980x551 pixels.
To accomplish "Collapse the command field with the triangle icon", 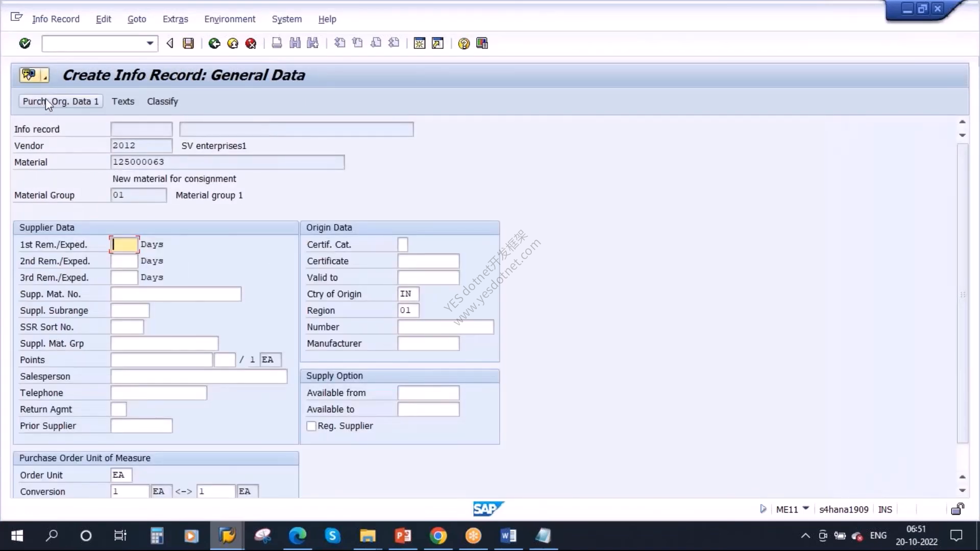I will tap(170, 43).
